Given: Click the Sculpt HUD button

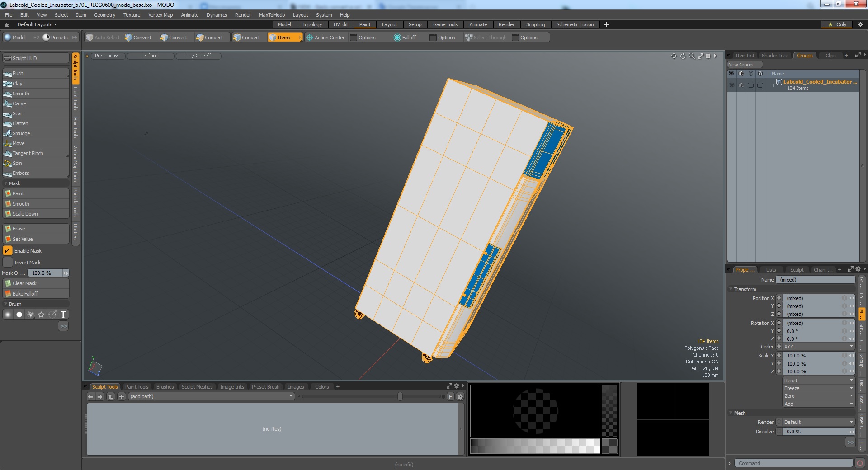Looking at the screenshot, I should pos(36,58).
